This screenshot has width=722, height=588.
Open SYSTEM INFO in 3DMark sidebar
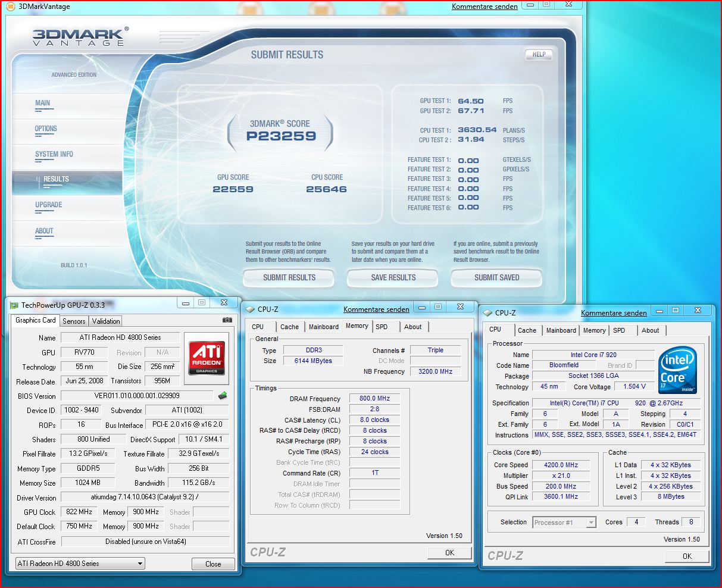[54, 154]
